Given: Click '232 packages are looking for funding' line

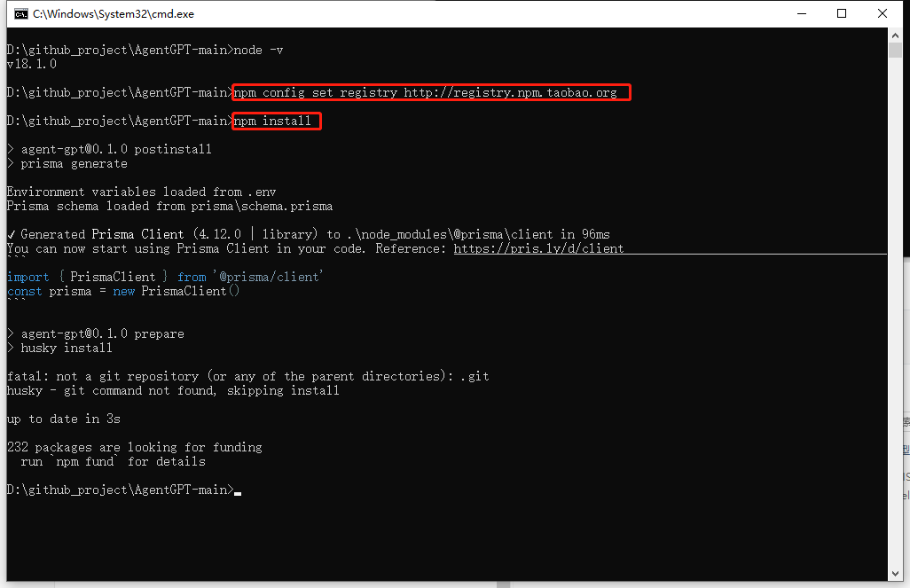Looking at the screenshot, I should pyautogui.click(x=135, y=448).
